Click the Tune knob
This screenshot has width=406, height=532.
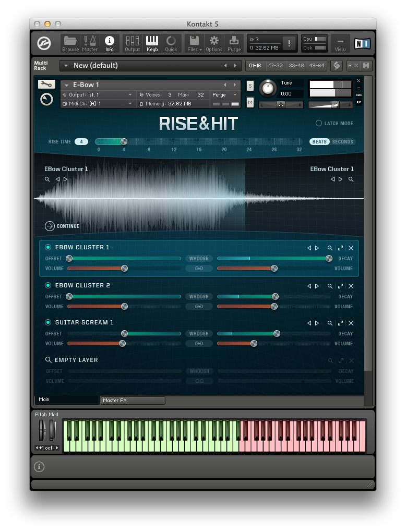(268, 89)
